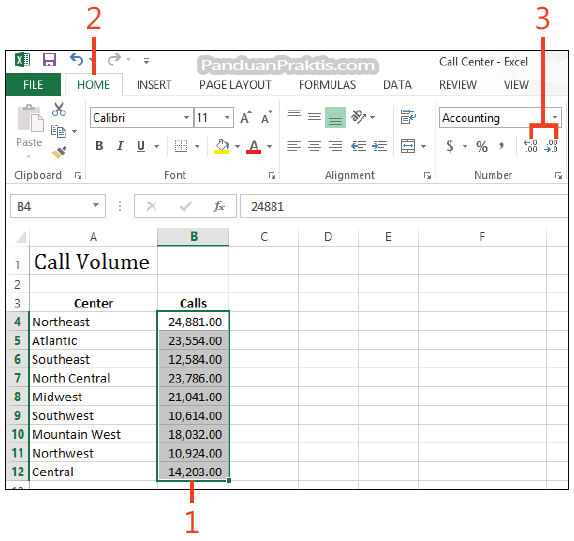Viewport: 574px width, 541px height.
Task: Click Merge & Center icon
Action: click(x=408, y=146)
